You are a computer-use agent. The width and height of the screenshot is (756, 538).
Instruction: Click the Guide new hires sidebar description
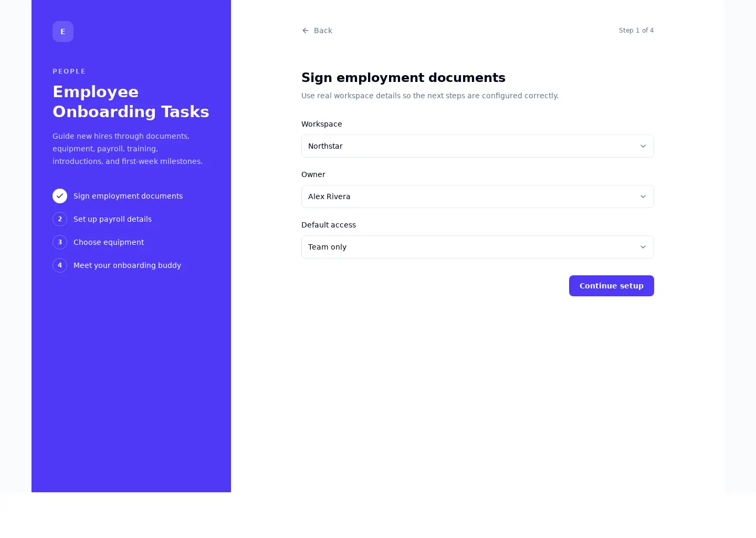coord(128,149)
